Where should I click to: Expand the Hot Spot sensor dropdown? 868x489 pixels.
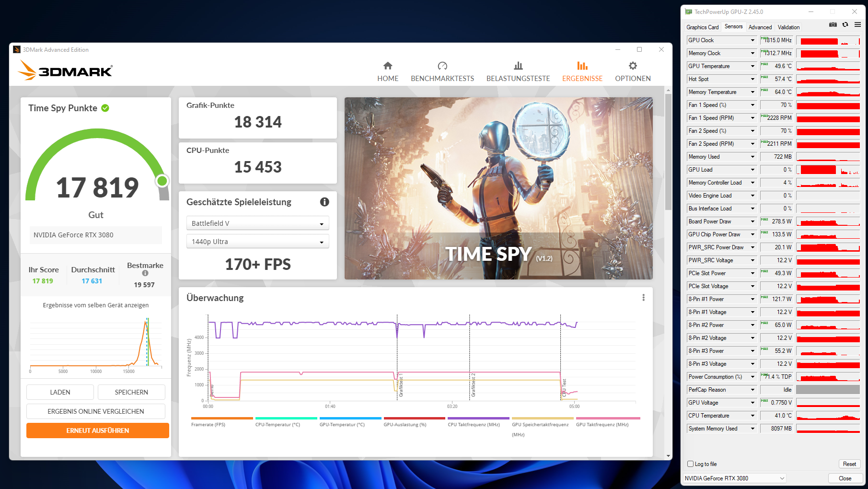pos(752,79)
